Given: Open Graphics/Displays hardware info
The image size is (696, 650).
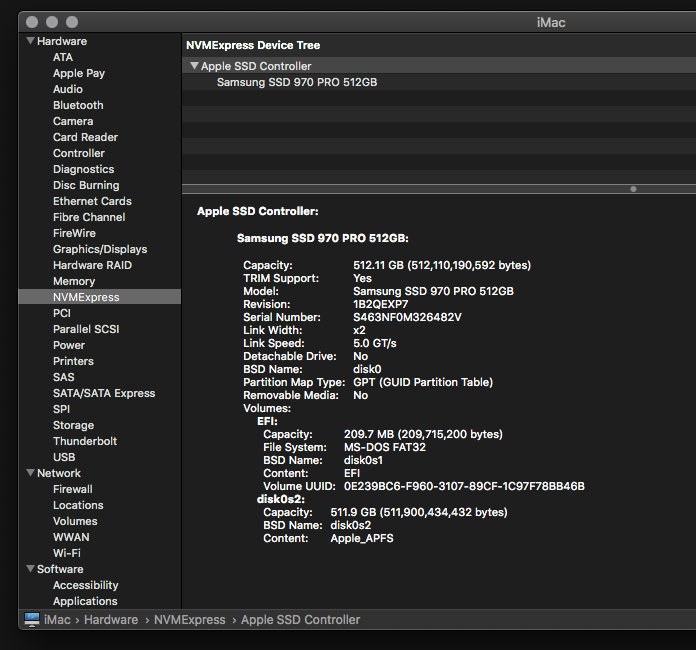Looking at the screenshot, I should pos(100,249).
